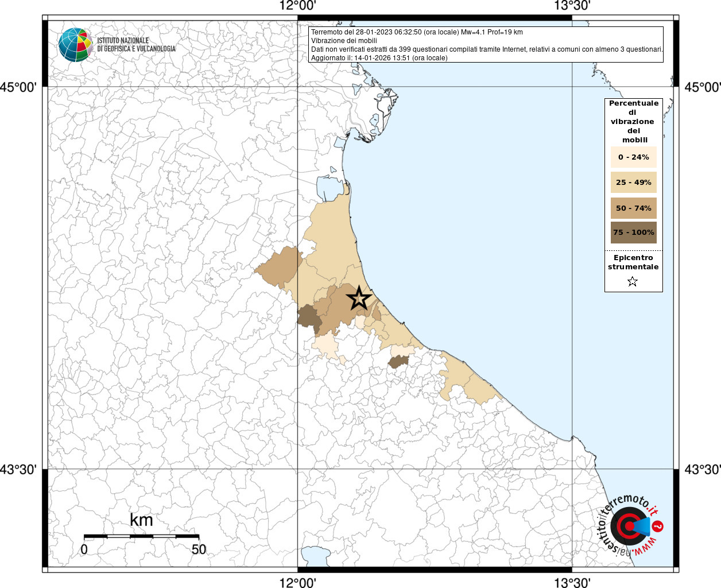Click the haisentitoilterremoto.it red target logo
The image size is (721, 588).
coord(630,526)
